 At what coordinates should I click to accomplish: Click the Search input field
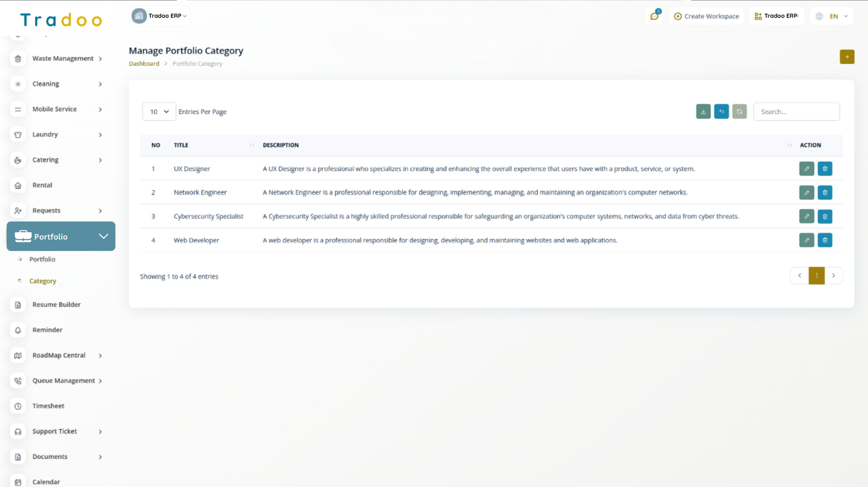pos(796,112)
